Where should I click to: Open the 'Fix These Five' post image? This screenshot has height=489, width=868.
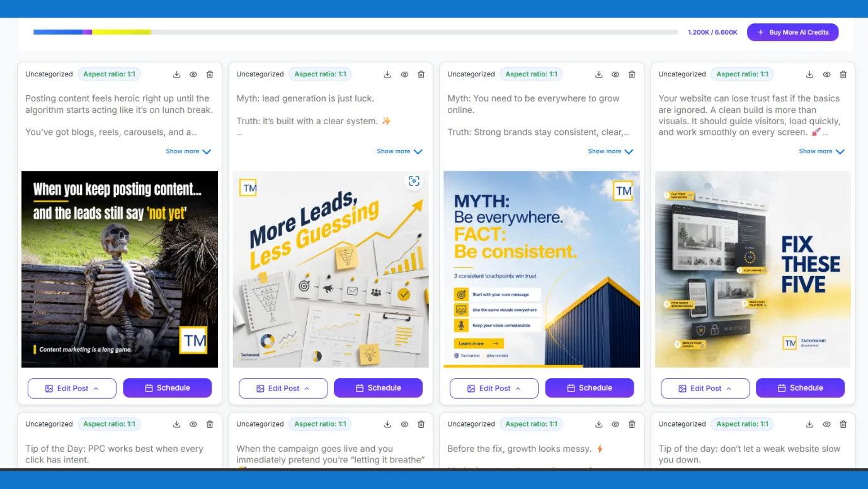pos(753,269)
